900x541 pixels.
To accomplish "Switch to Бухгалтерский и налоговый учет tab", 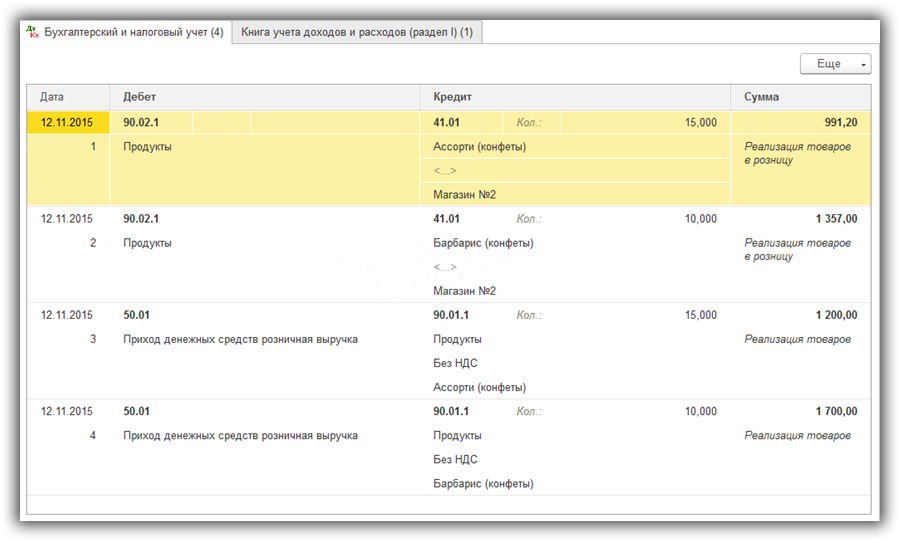I will pos(126,32).
